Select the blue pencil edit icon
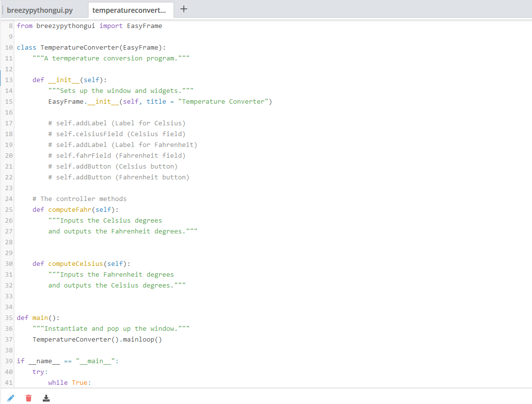The height and width of the screenshot is (404, 532). point(10,398)
